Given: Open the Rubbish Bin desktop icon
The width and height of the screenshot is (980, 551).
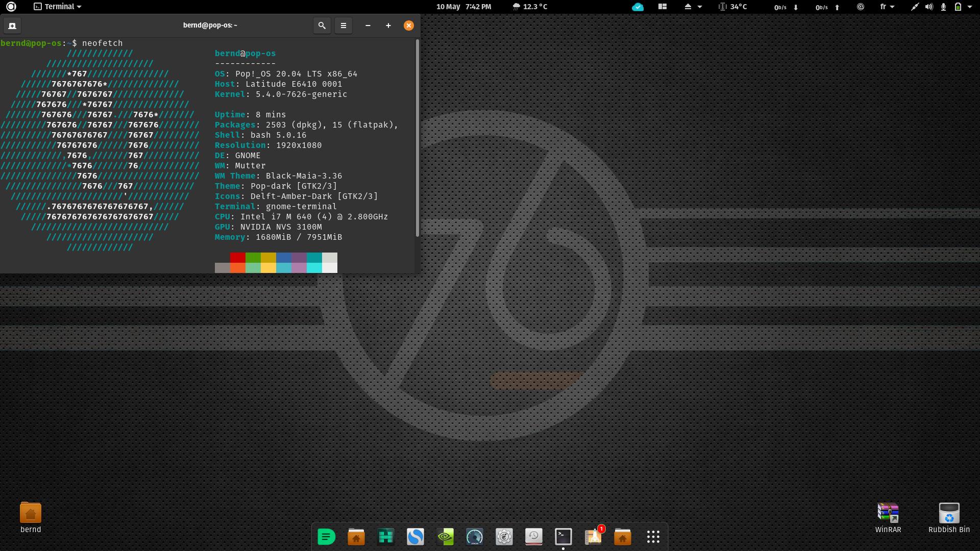Looking at the screenshot, I should pos(949,513).
